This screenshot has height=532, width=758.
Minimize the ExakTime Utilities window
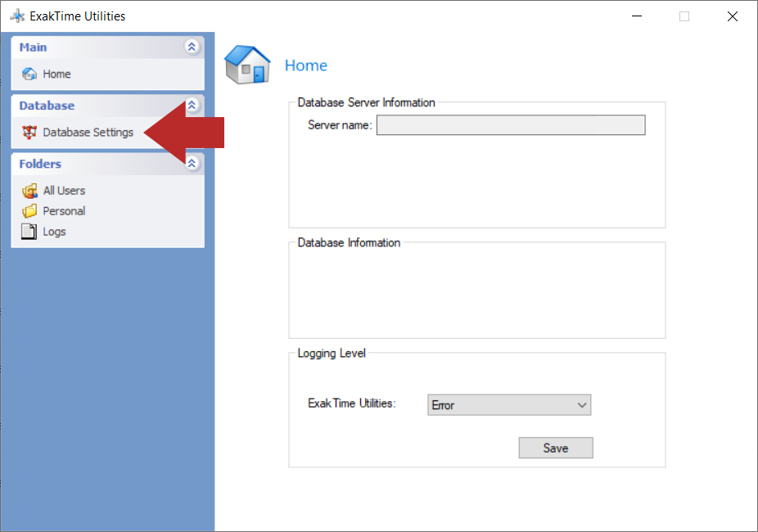637,16
